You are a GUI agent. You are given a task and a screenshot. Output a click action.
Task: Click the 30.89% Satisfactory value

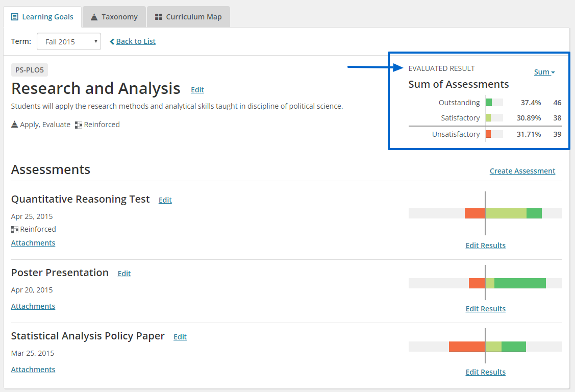click(529, 118)
